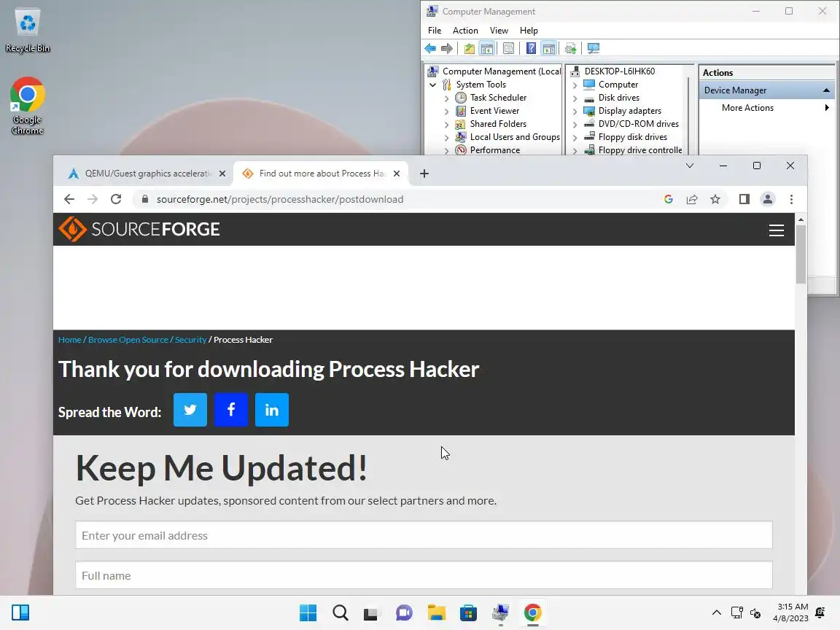840x630 pixels.
Task: Open the View menu in Computer Management
Action: pyautogui.click(x=499, y=31)
